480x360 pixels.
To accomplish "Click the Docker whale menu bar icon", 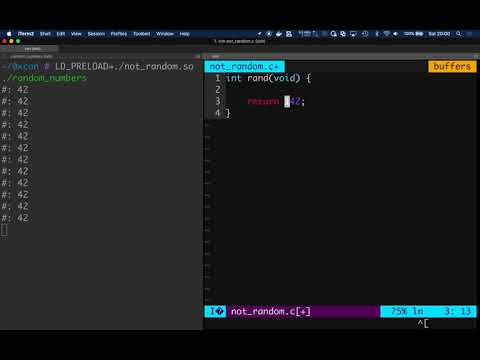I will pyautogui.click(x=279, y=34).
